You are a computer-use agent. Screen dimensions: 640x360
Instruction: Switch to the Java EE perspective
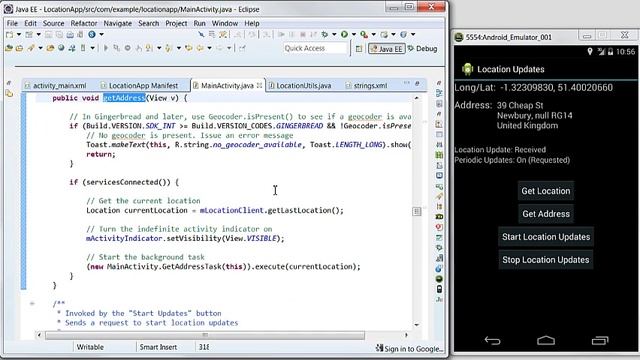(387, 49)
